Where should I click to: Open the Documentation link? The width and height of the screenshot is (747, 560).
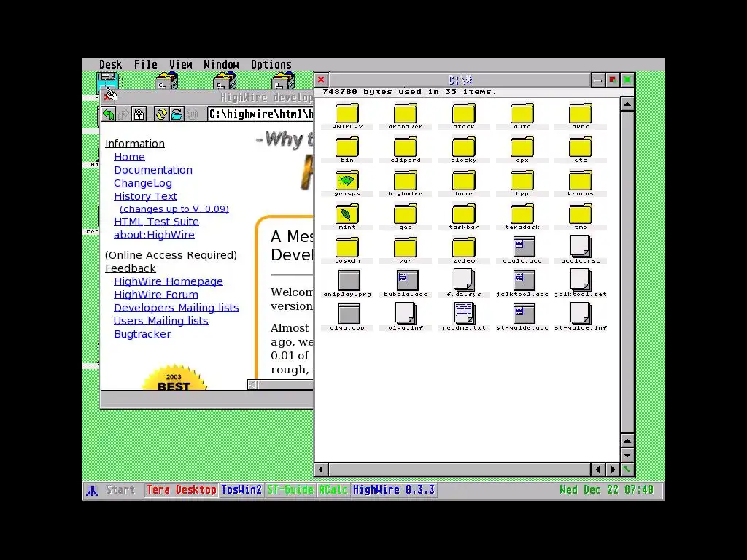(153, 170)
